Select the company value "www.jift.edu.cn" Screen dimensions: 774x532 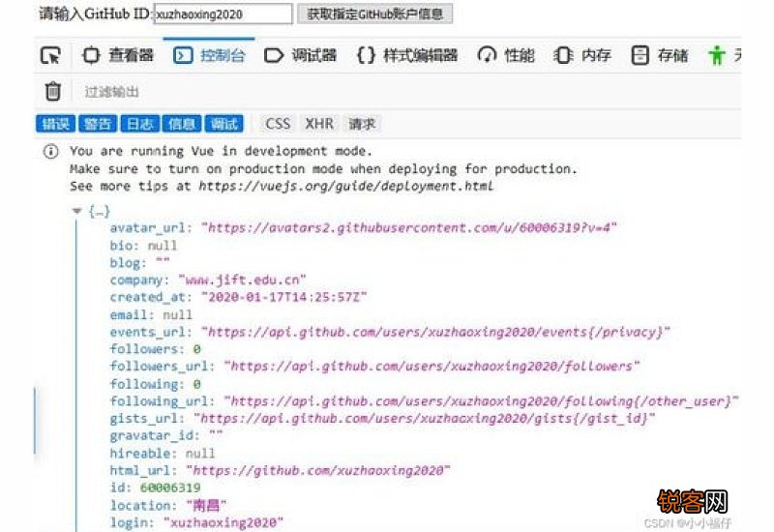click(242, 280)
